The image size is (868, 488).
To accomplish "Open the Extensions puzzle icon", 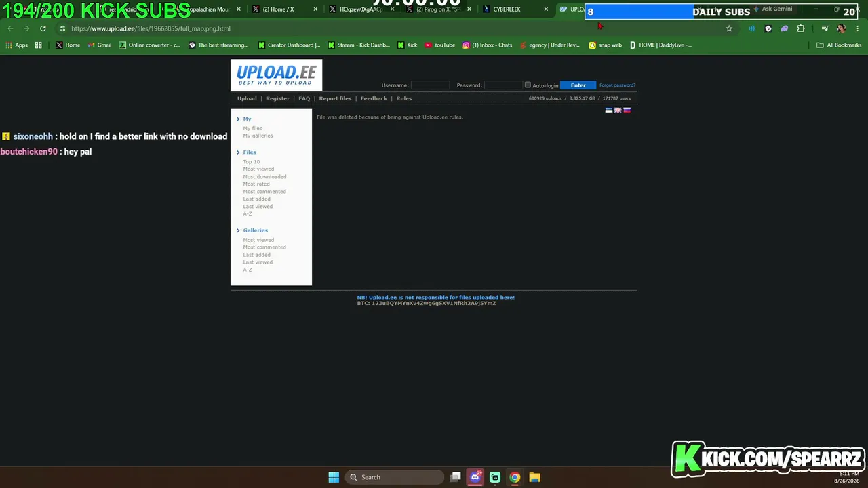I will (x=801, y=28).
